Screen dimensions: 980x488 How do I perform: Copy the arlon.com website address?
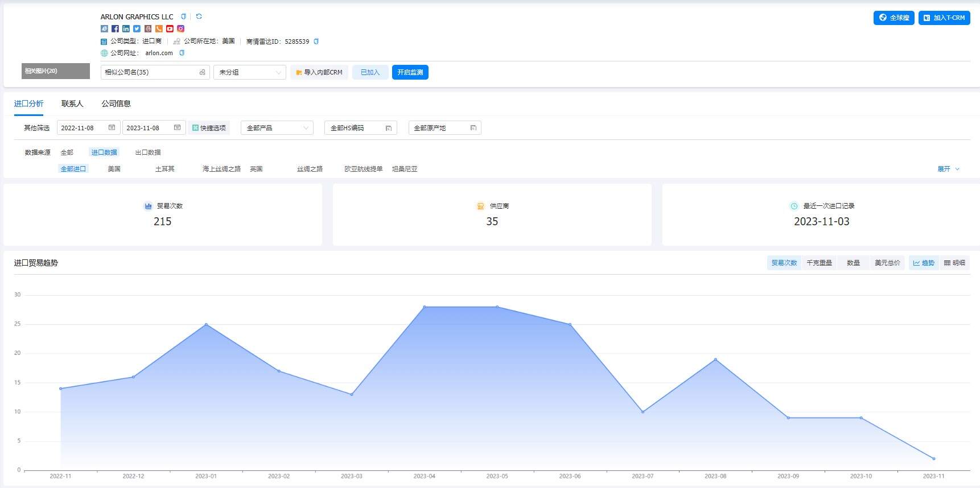pos(182,53)
